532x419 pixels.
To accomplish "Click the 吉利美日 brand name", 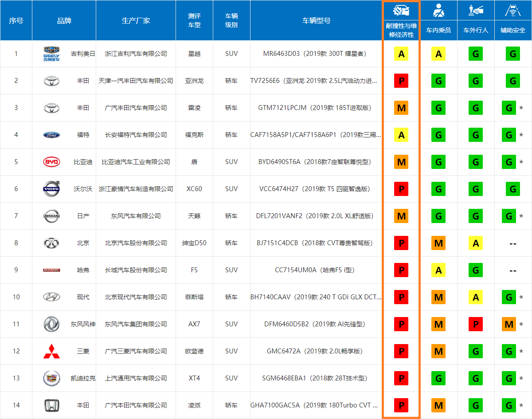I will click(x=83, y=54).
